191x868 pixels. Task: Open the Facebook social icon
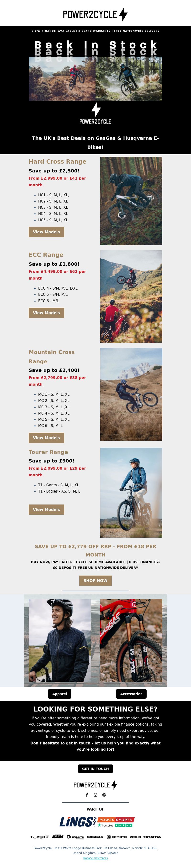coord(87,795)
